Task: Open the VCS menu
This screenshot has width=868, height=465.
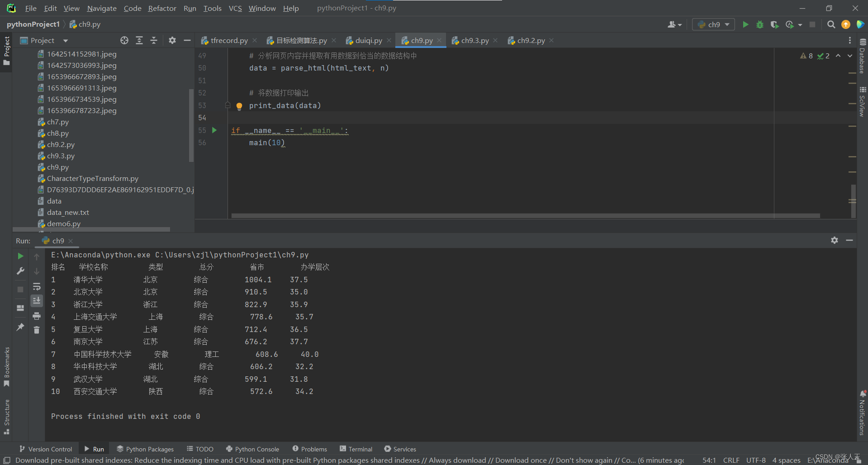Action: point(235,8)
